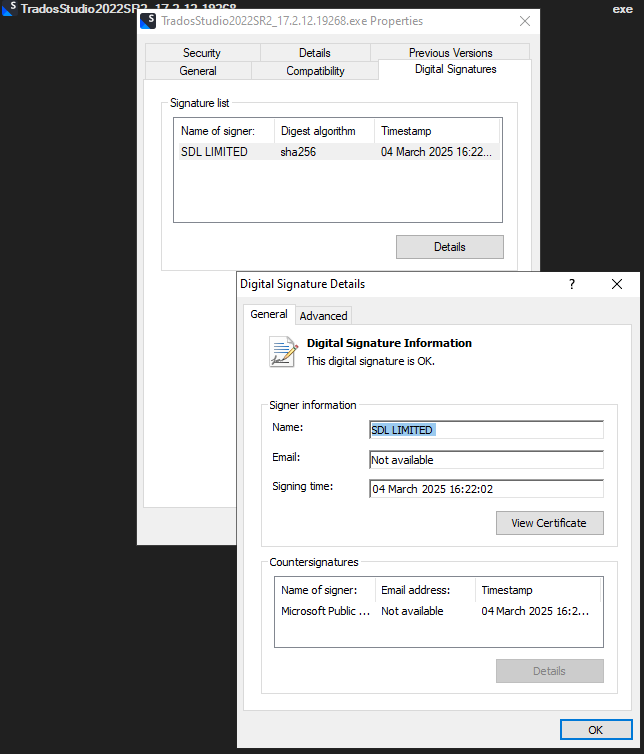Select the General tab in Properties window

pos(198,71)
